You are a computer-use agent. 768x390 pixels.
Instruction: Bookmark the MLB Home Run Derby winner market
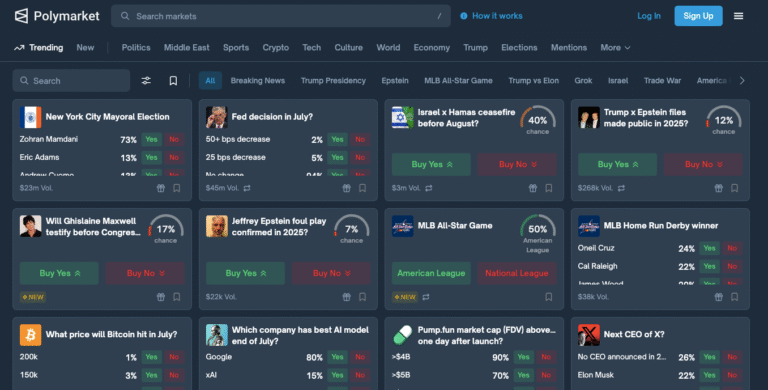735,297
